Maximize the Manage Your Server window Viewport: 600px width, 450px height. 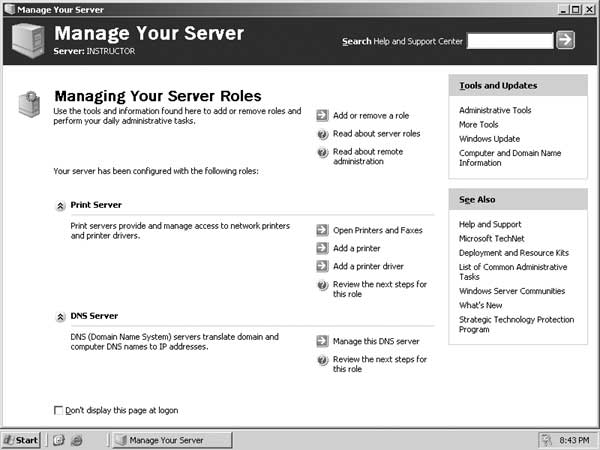coord(575,10)
